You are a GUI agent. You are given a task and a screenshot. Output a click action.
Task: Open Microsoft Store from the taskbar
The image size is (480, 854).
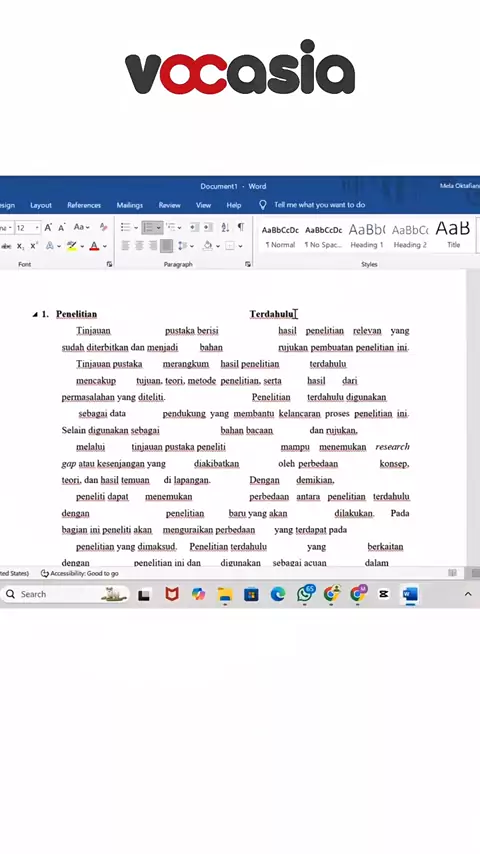coord(251,594)
